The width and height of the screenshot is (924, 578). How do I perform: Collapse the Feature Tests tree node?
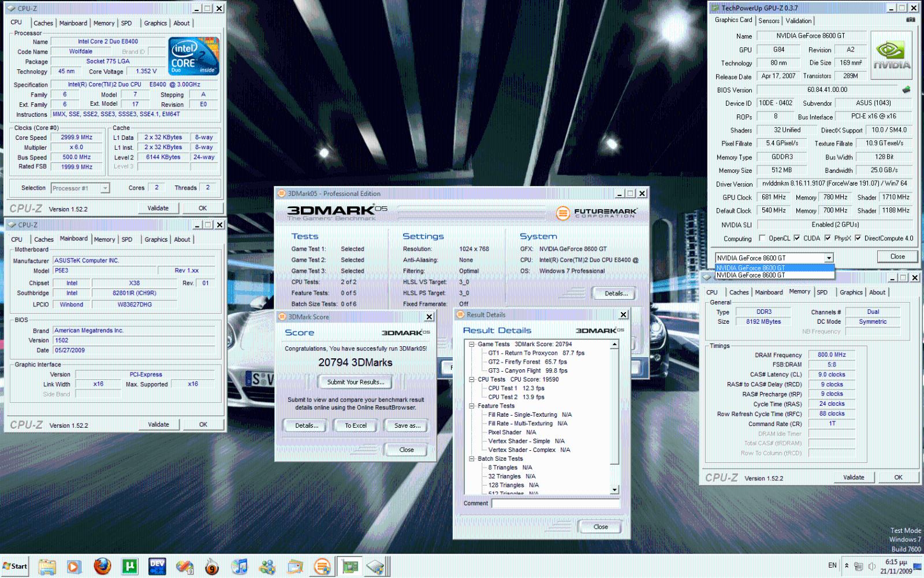(x=471, y=406)
